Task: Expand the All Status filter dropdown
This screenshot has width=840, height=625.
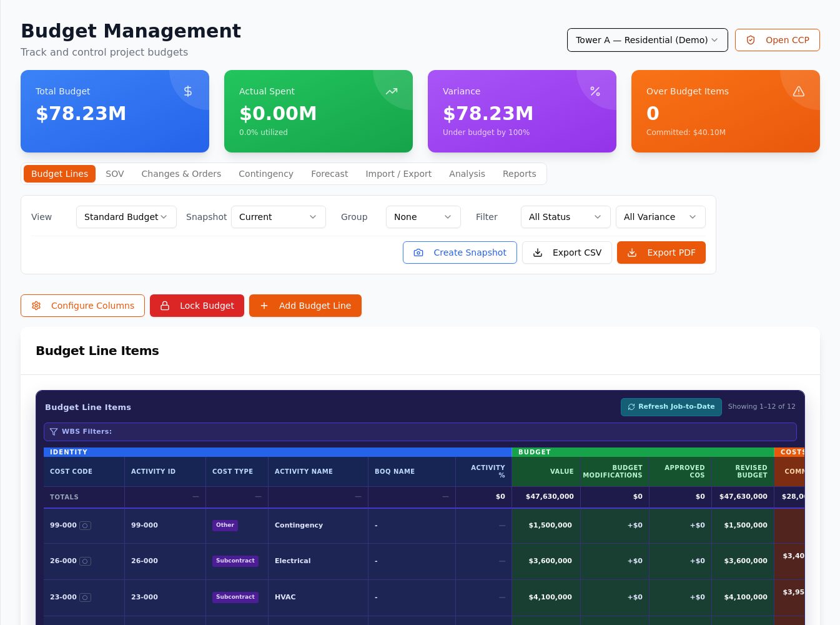Action: coord(566,217)
